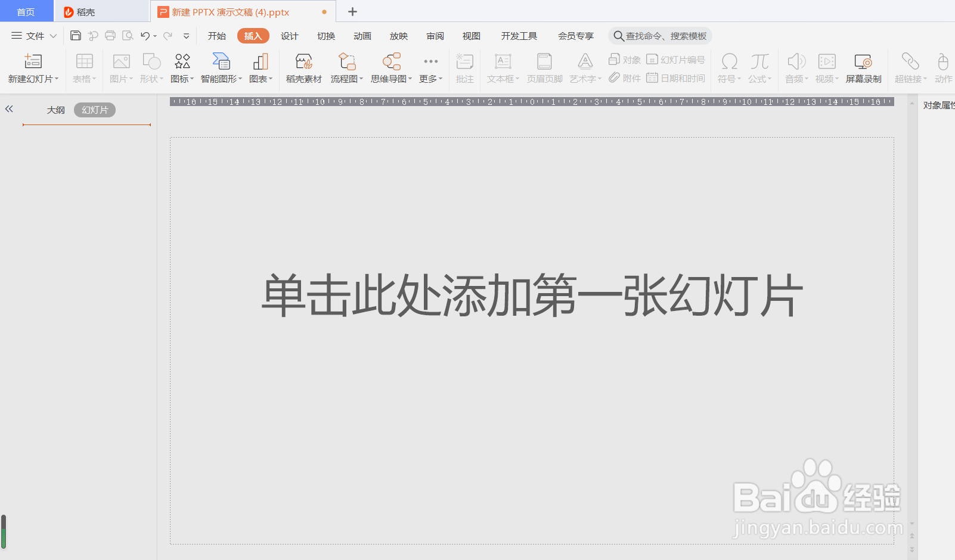This screenshot has height=560, width=955.
Task: Open customize quick access toolbar dropdown
Action: coord(186,36)
